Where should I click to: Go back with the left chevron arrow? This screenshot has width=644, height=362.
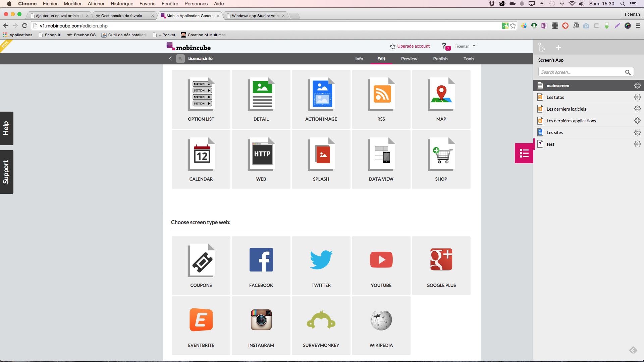tap(170, 59)
